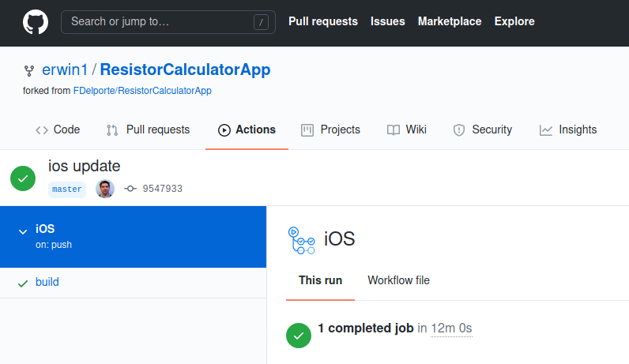
Task: Click the 1 completed job text
Action: [365, 328]
